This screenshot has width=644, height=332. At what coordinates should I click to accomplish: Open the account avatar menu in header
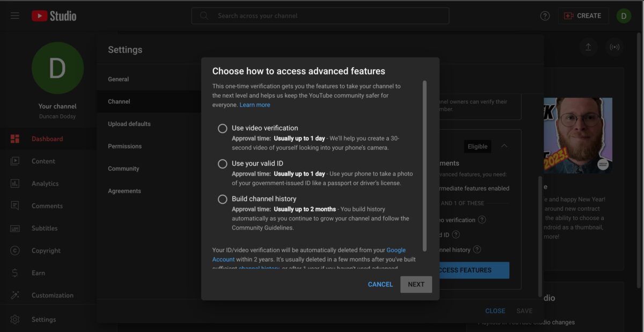[x=624, y=16]
